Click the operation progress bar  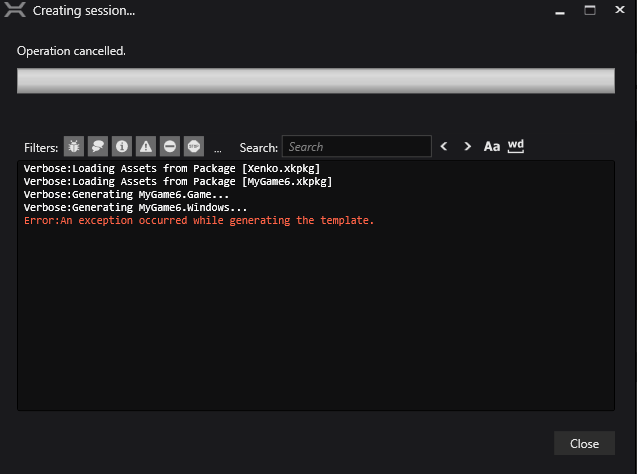pos(316,80)
